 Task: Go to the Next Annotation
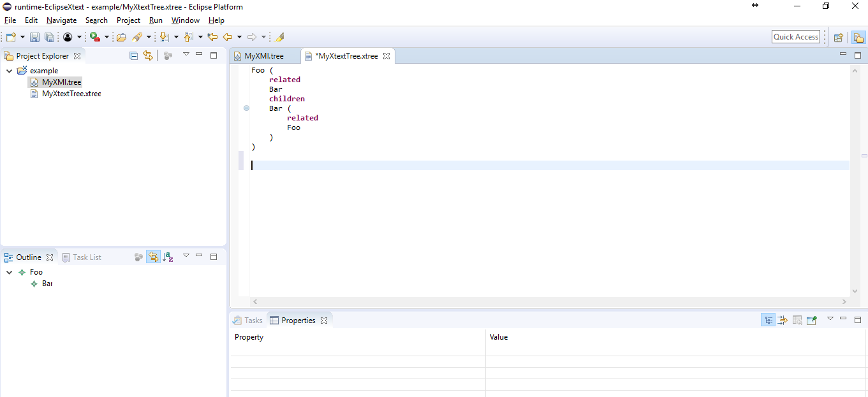coord(165,37)
